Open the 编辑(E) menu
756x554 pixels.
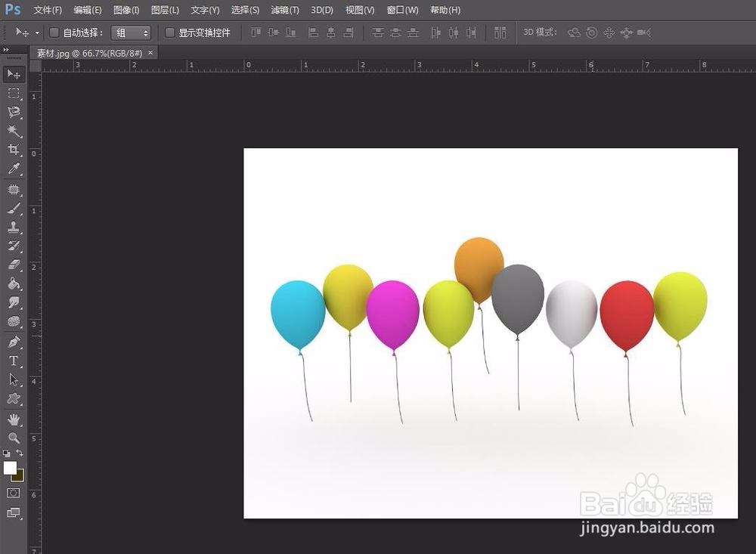(87, 10)
